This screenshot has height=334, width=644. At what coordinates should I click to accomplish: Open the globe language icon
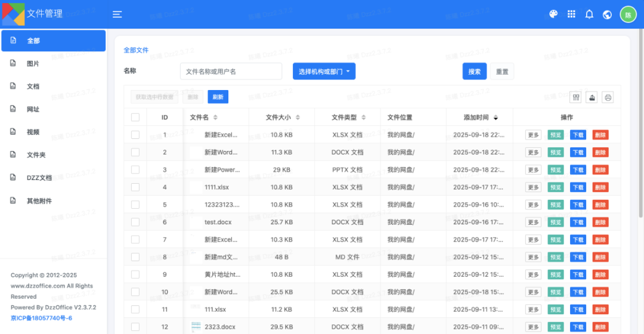click(607, 15)
